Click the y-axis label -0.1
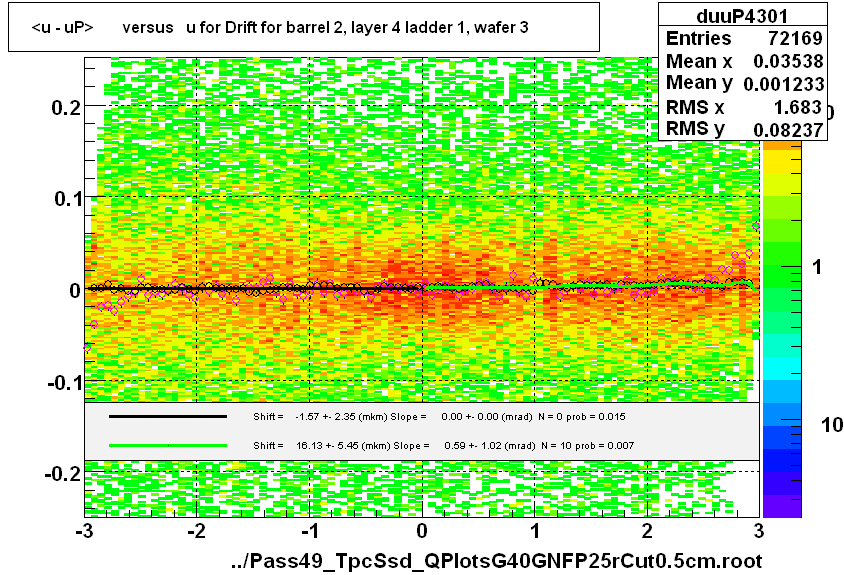The width and height of the screenshot is (844, 575). pos(64,383)
